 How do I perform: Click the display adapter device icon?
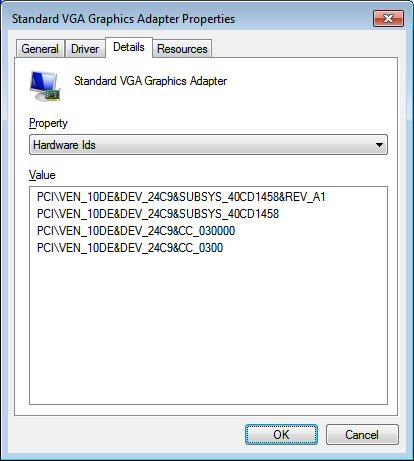point(45,86)
